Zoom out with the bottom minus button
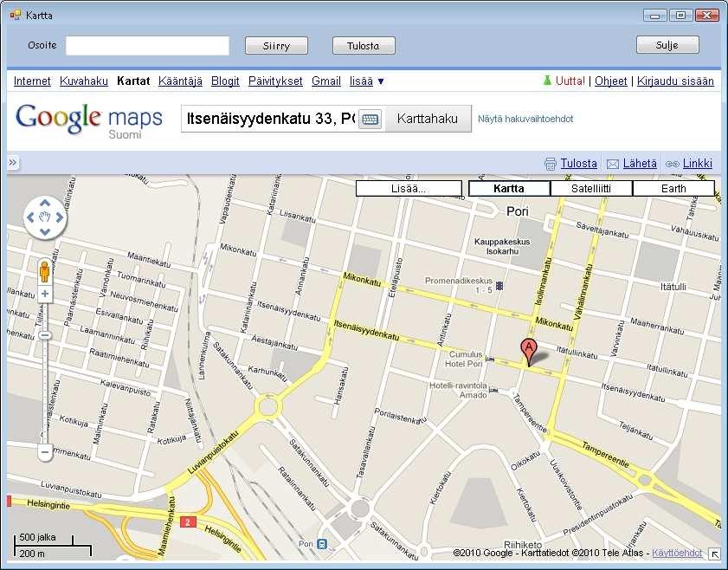Viewport: 728px width, 570px height. click(x=45, y=452)
